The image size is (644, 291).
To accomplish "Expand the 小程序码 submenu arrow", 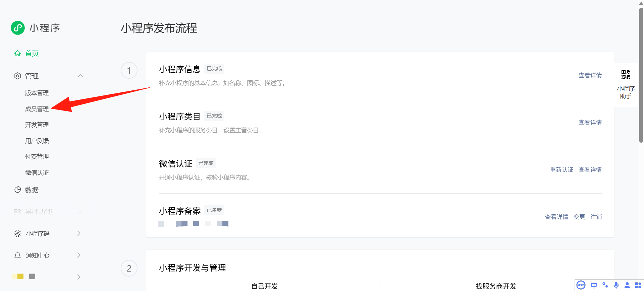I will click(79, 233).
